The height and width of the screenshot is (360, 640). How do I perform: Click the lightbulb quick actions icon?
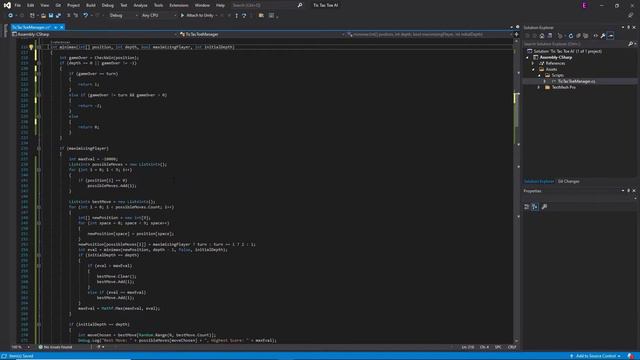tap(31, 47)
